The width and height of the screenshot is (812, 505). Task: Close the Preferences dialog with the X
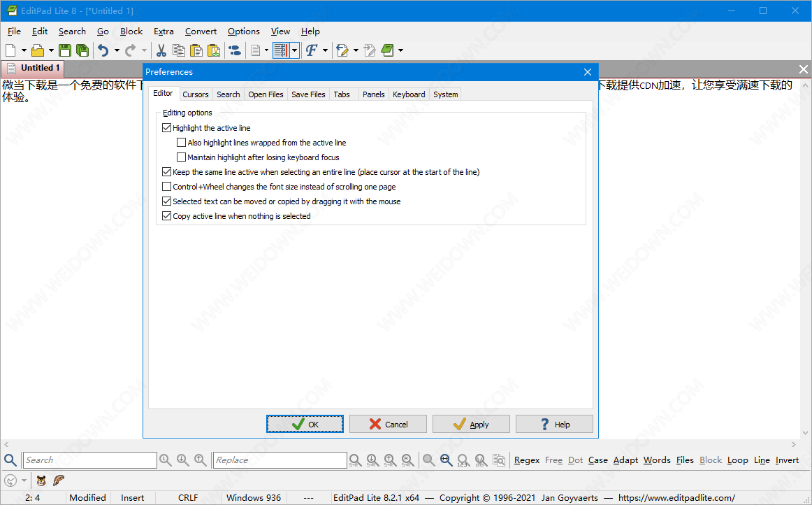[587, 72]
